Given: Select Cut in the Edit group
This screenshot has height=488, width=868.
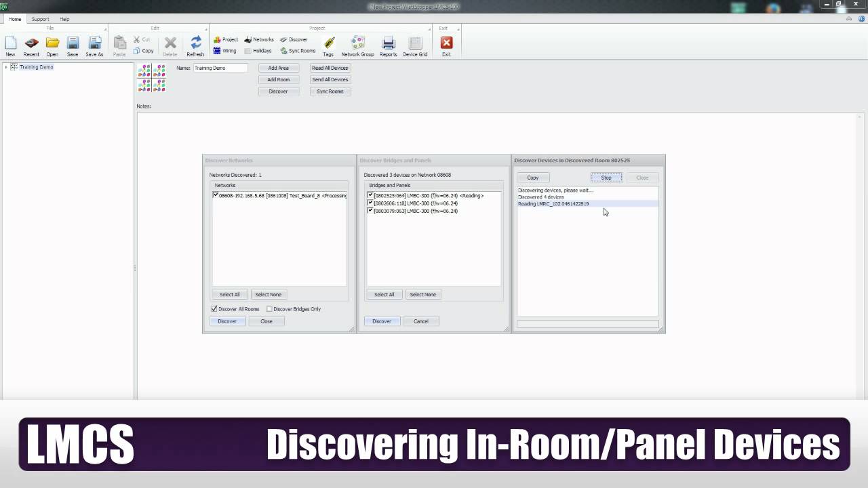Looking at the screenshot, I should [142, 39].
